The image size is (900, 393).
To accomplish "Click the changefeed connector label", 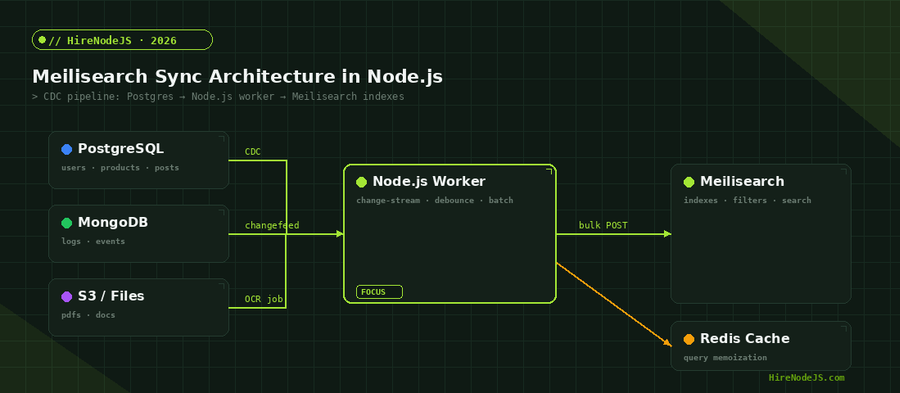I will click(272, 225).
